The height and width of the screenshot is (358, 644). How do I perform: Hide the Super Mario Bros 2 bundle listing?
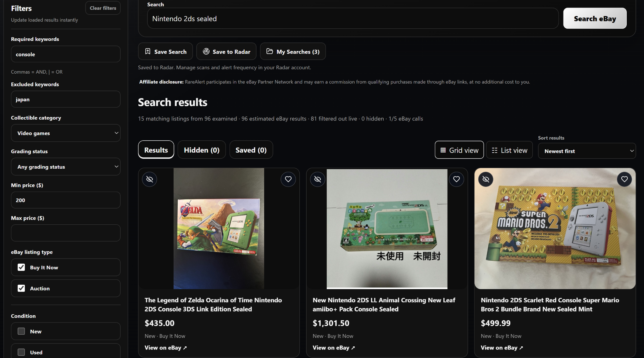coord(486,179)
